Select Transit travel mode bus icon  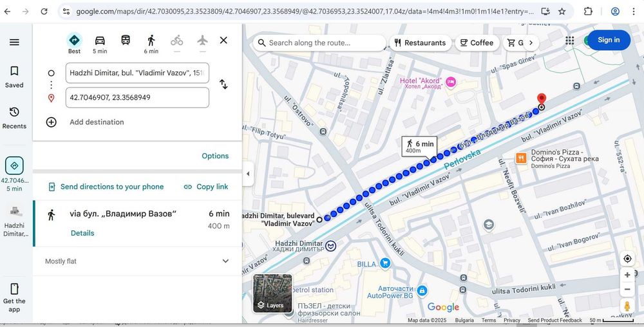126,41
